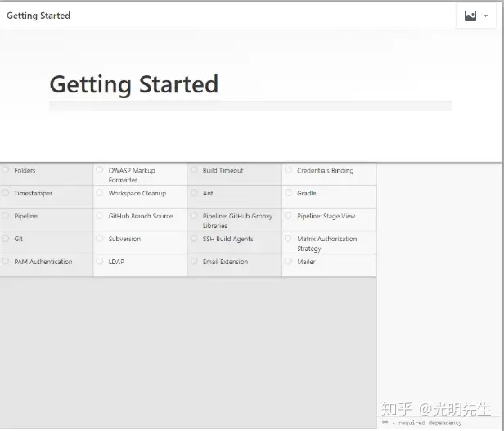Click the Getting Started title in header bar
Screen dimensions: 504x431
coord(38,16)
